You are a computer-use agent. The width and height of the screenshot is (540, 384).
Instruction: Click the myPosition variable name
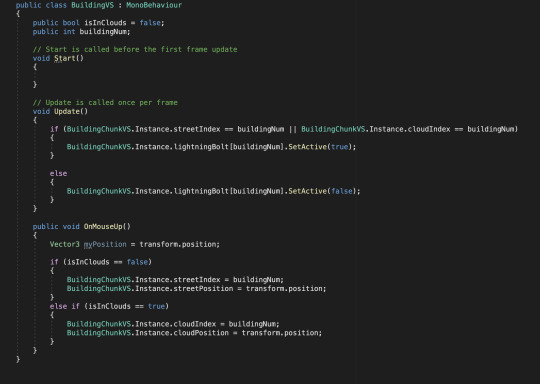coord(105,245)
